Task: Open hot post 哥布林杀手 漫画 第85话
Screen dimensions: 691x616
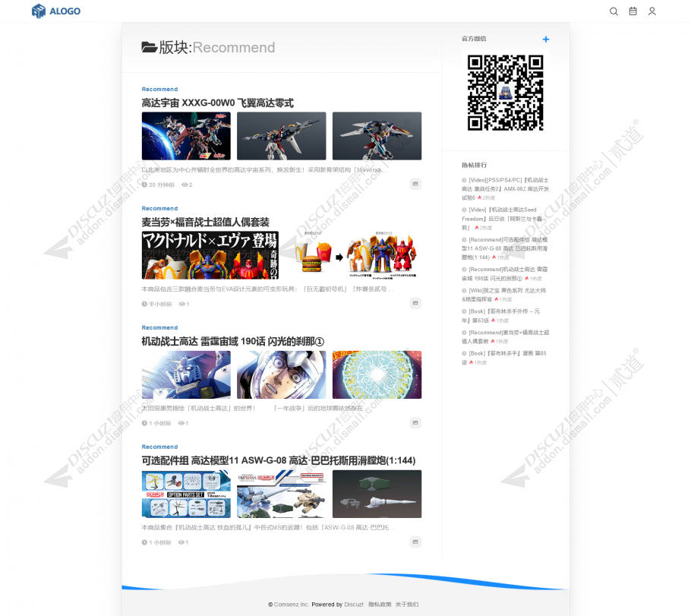Action: pyautogui.click(x=504, y=358)
